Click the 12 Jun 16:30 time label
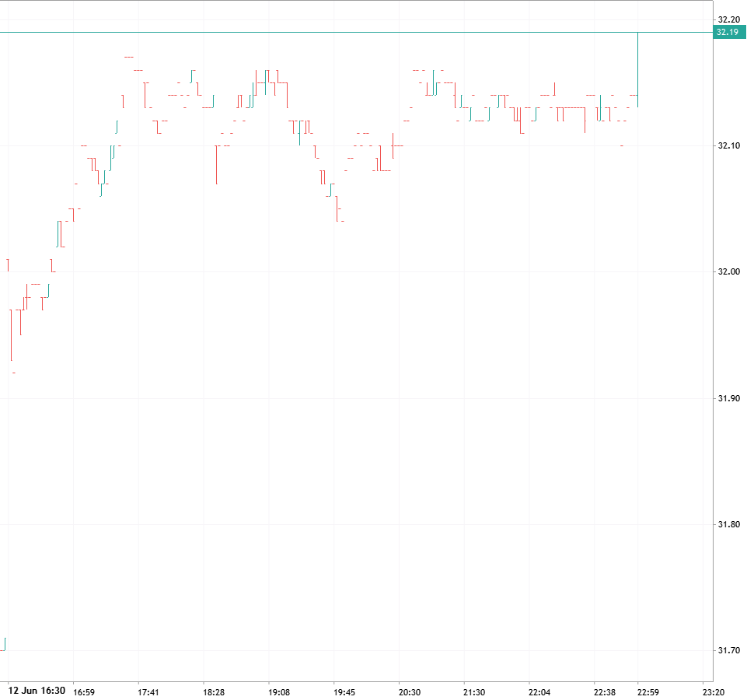The height and width of the screenshot is (700, 747). point(37,691)
